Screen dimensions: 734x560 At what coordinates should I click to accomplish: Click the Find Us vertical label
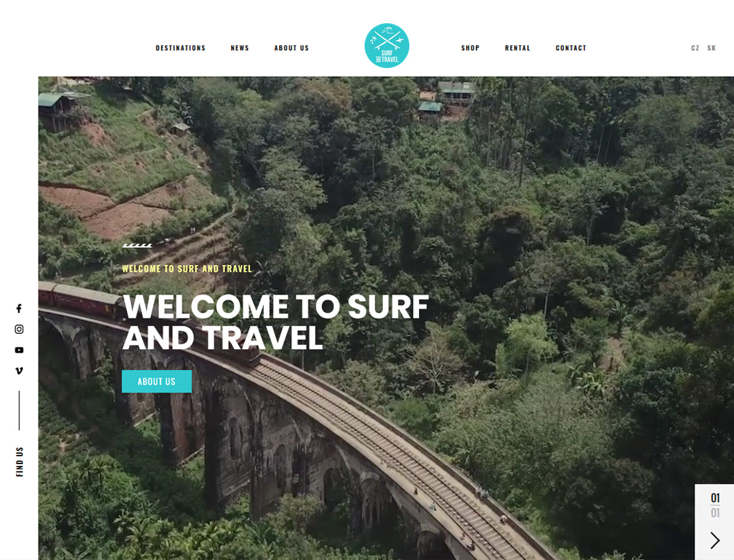tap(20, 462)
